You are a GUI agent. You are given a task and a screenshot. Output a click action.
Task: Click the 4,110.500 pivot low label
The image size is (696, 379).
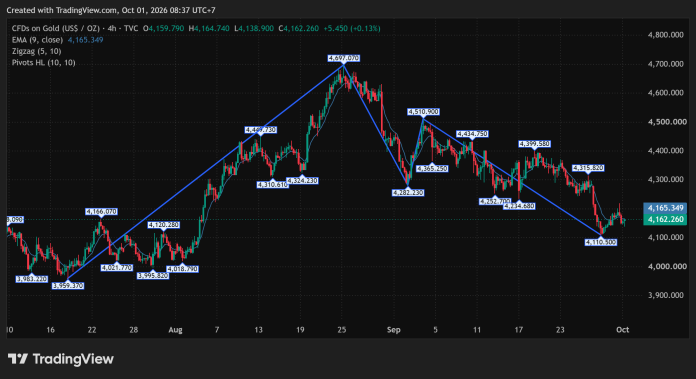[601, 242]
